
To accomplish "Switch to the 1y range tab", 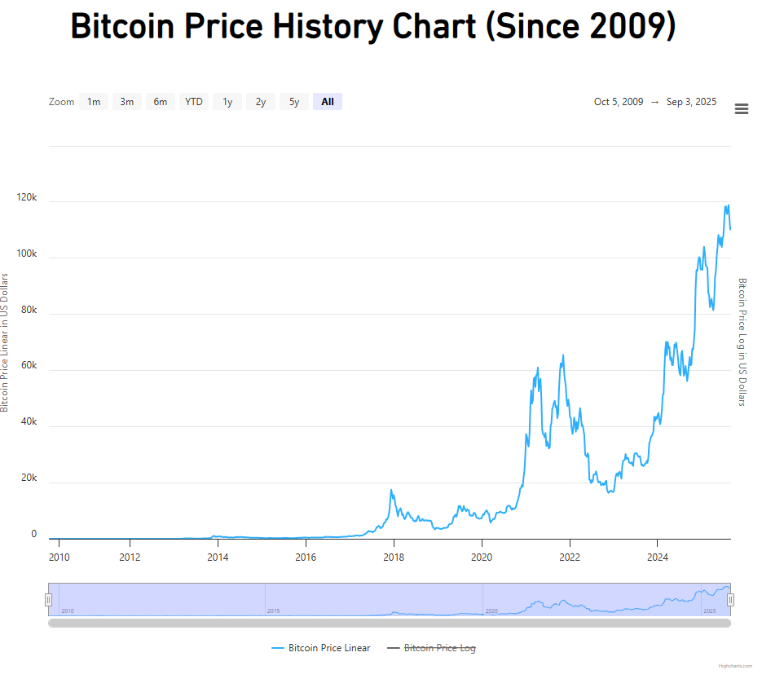I will 227,101.
